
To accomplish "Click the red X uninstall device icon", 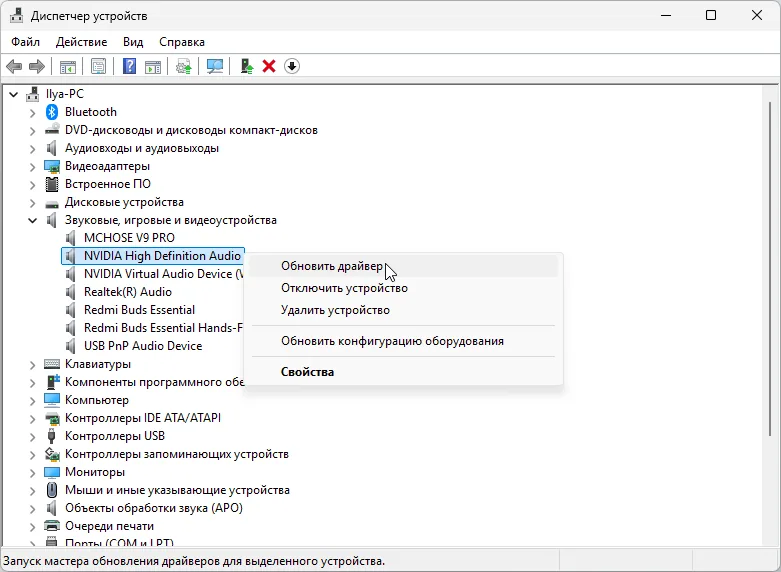I will coord(269,66).
